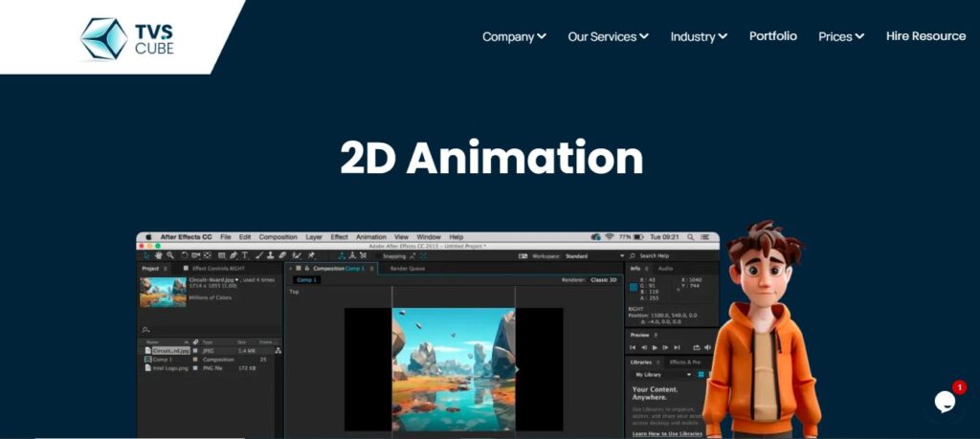This screenshot has height=439, width=980.
Task: Expand the Company dropdown menu
Action: point(514,36)
